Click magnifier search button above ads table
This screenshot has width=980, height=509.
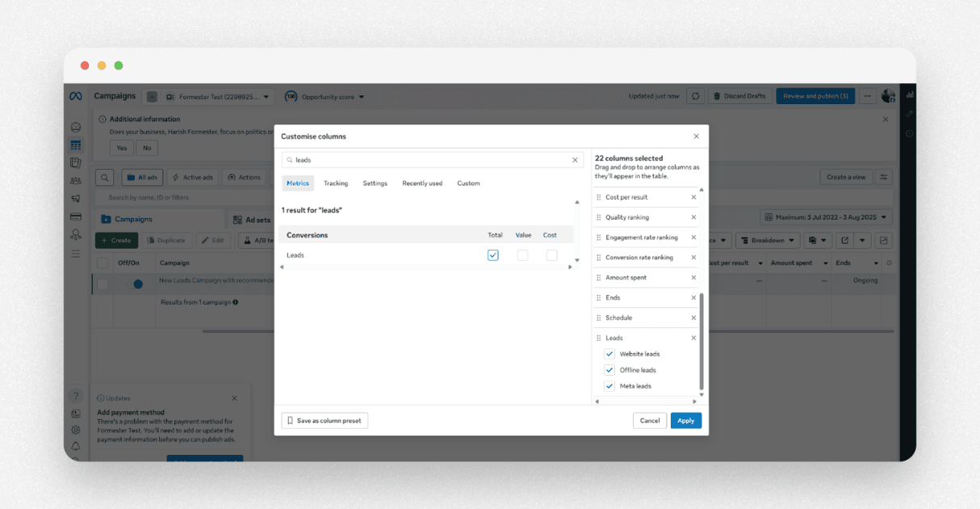(105, 177)
